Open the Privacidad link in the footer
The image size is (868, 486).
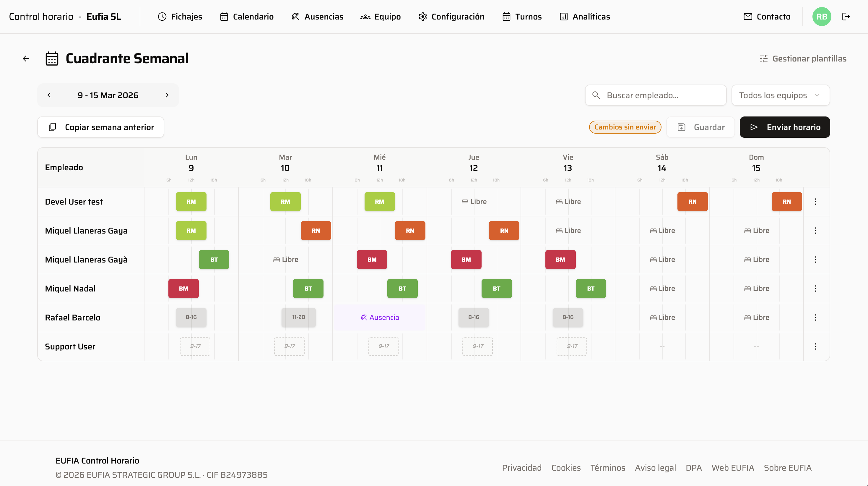(x=522, y=467)
